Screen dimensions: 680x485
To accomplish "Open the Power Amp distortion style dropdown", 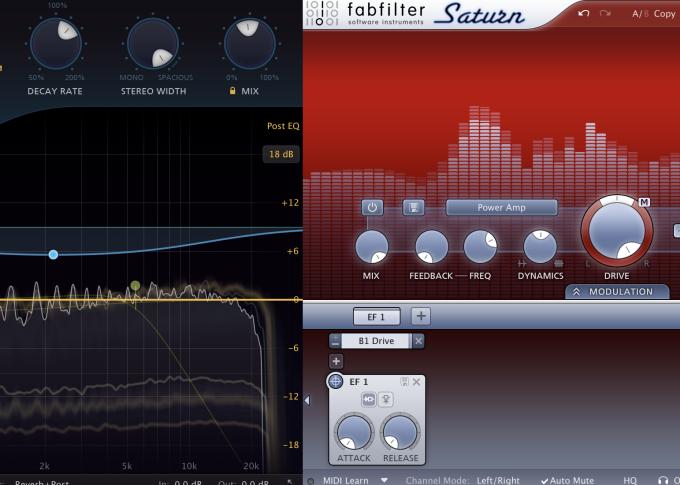I will [502, 207].
